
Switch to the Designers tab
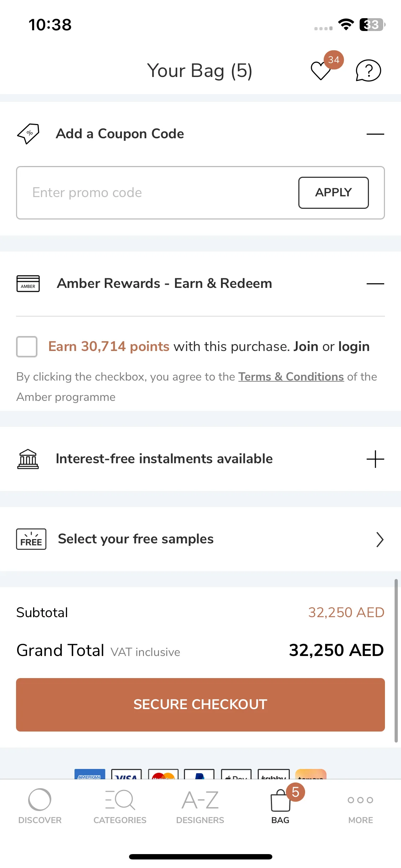(x=200, y=806)
